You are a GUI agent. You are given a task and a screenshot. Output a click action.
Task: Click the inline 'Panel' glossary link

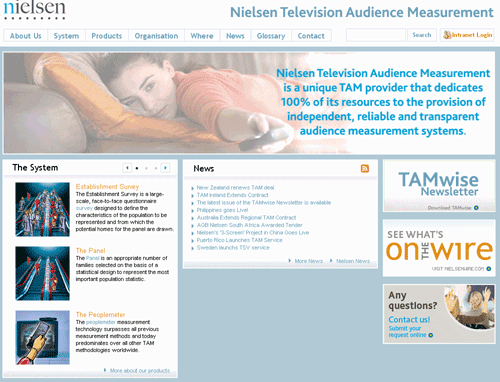click(x=93, y=258)
